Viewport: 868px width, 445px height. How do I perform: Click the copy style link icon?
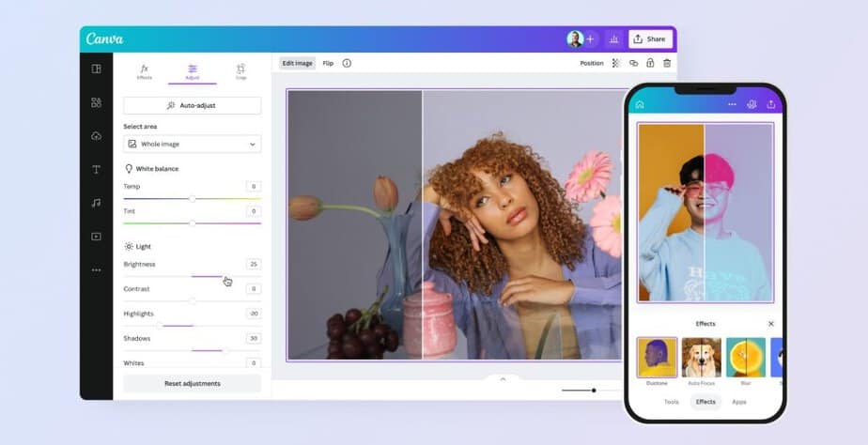point(633,63)
